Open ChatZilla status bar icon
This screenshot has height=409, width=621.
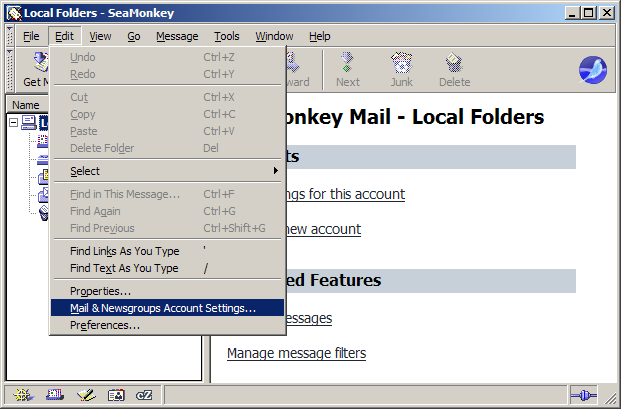145,395
